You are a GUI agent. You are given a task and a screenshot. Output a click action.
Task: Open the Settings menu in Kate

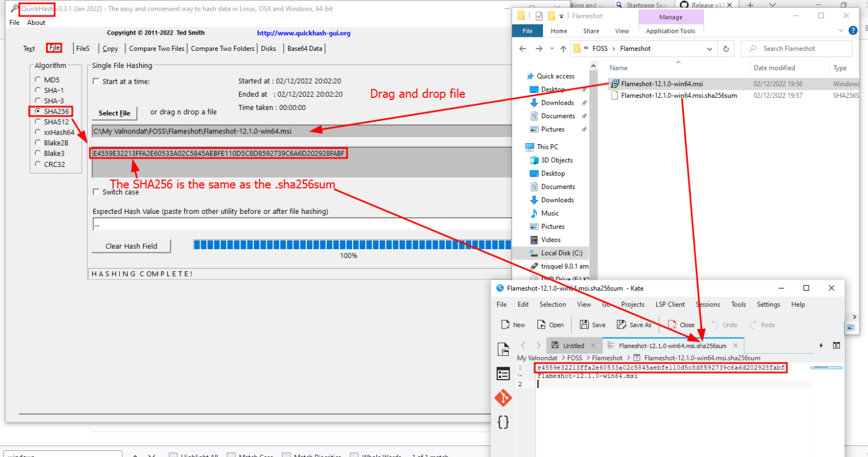(768, 304)
